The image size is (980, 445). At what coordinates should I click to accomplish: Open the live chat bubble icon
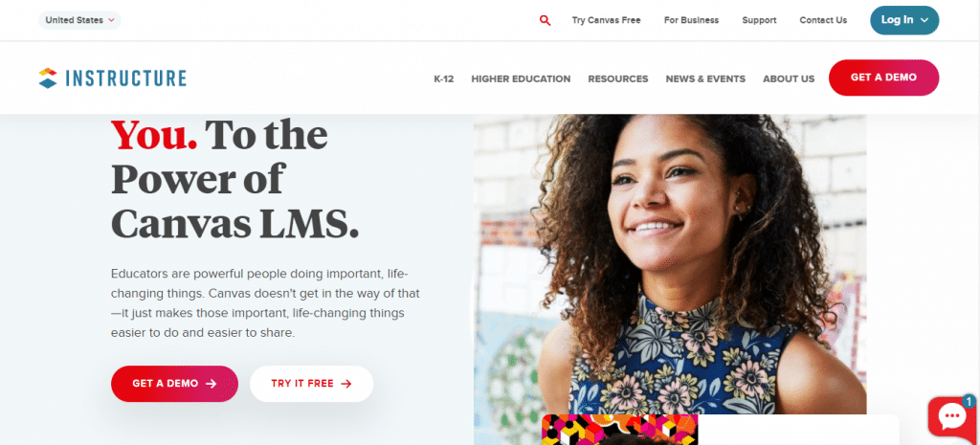[x=952, y=417]
